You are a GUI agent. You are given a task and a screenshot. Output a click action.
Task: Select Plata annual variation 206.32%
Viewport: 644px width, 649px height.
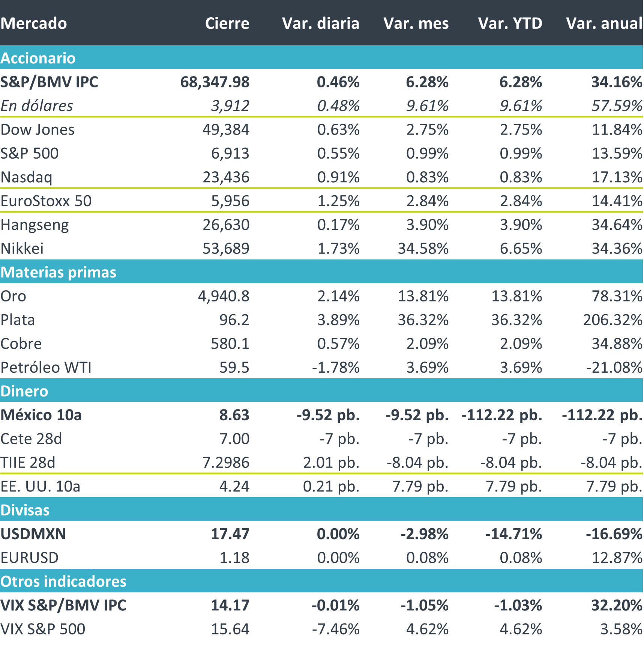(612, 320)
